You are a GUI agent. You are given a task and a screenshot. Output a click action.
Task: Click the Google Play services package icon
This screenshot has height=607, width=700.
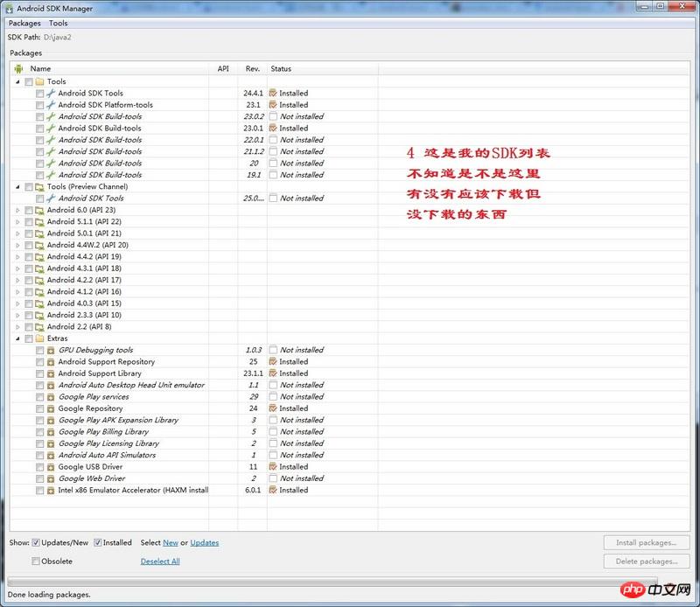(x=51, y=397)
